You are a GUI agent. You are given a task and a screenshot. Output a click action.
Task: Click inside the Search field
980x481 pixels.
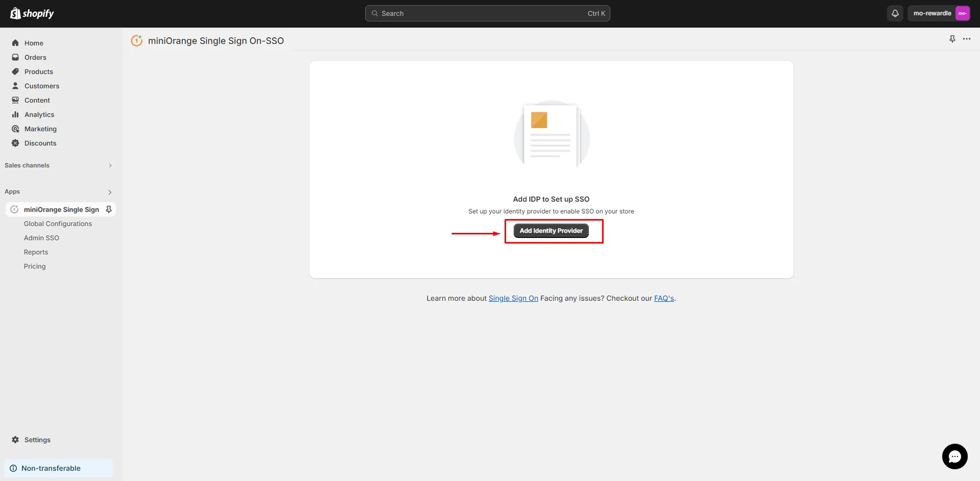[x=487, y=13]
